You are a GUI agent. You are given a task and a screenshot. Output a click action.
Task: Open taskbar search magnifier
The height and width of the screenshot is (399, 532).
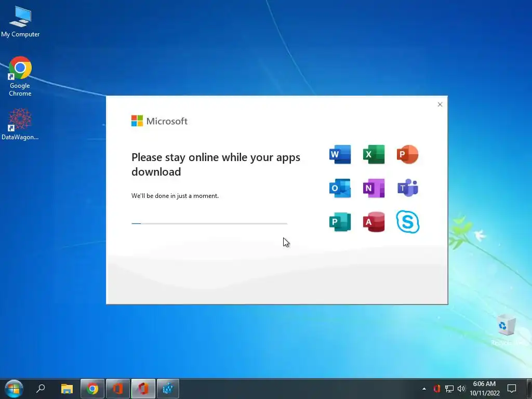tap(41, 389)
